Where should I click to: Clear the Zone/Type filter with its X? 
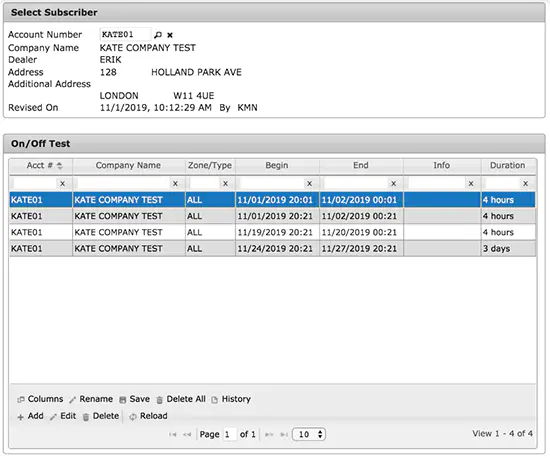225,183
